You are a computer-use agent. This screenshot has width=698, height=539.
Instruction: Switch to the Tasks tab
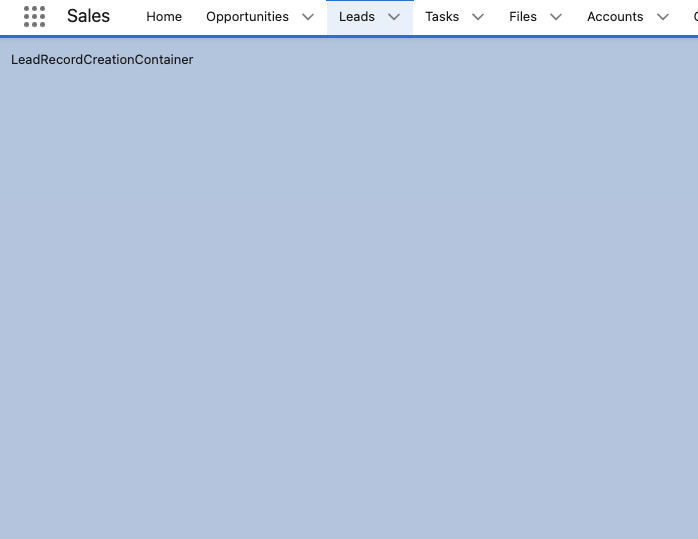(x=442, y=17)
